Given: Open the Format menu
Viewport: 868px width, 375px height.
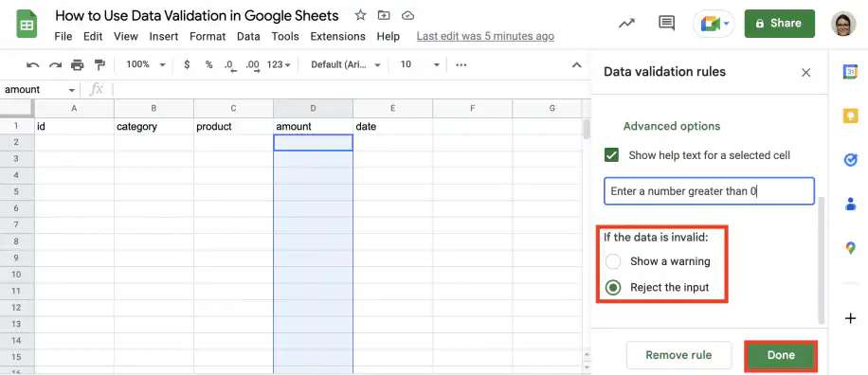Looking at the screenshot, I should point(208,37).
